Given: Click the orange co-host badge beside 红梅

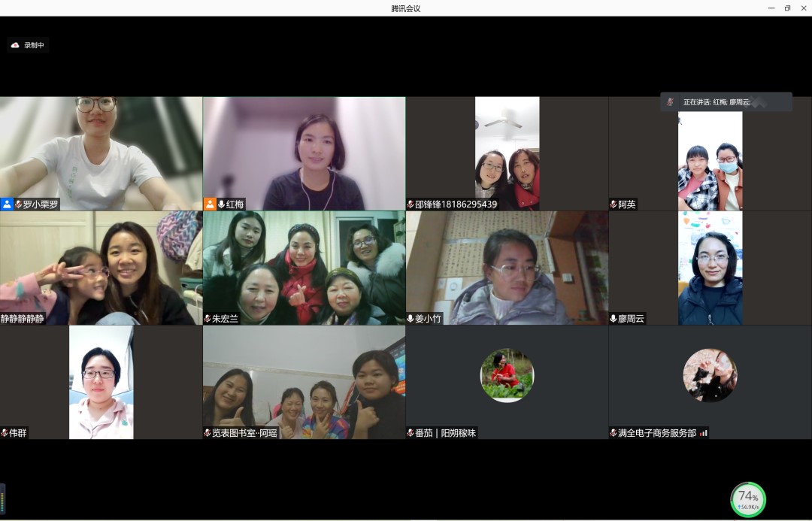Looking at the screenshot, I should [x=210, y=204].
